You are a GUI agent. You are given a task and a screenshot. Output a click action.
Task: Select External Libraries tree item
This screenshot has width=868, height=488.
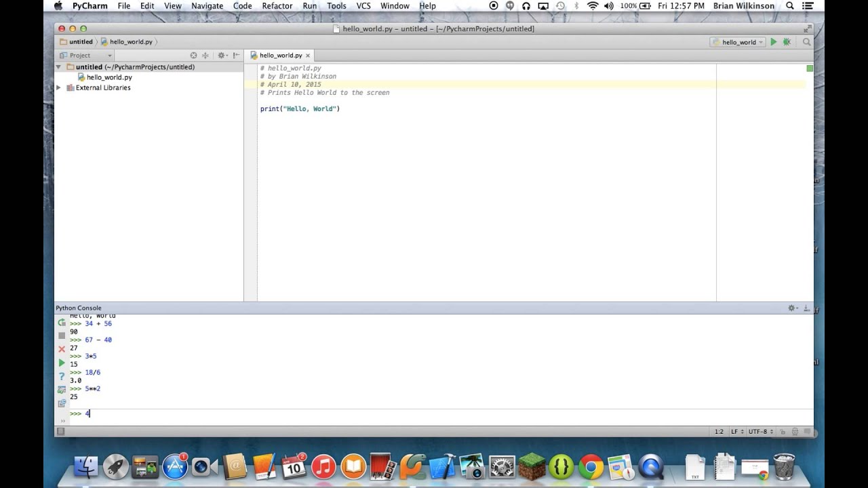point(103,87)
